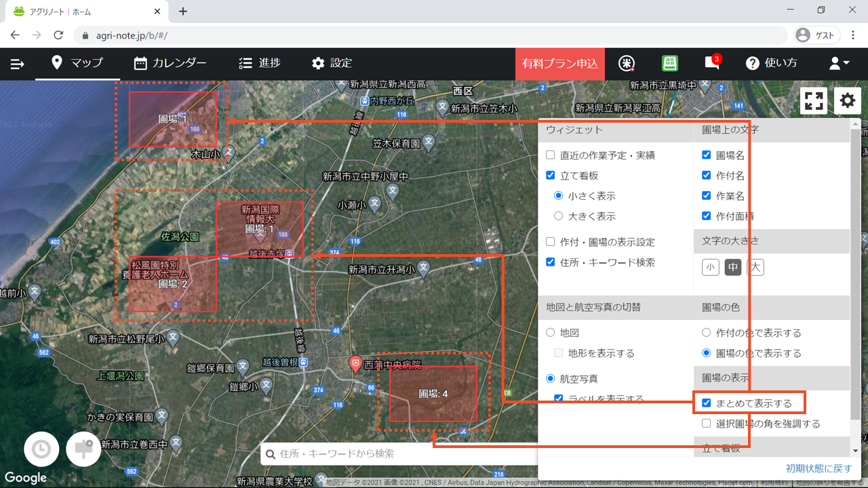Expand the user account dropdown
Viewport: 868px width, 488px height.
(x=839, y=63)
